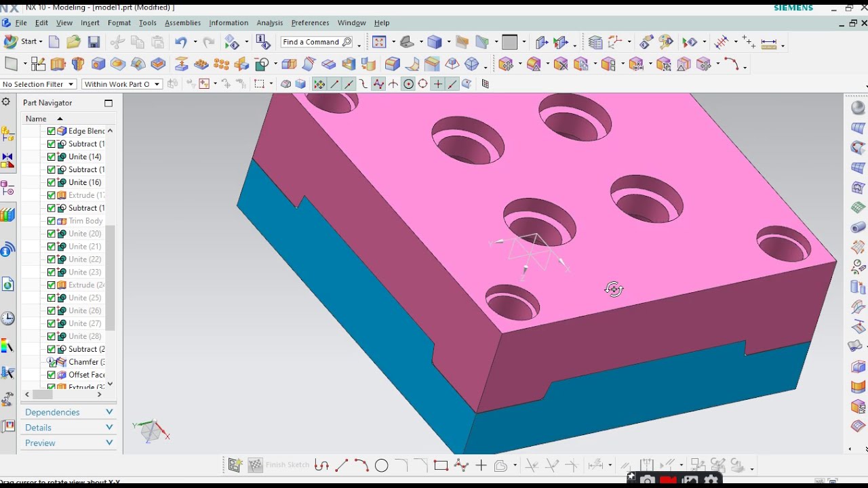Screen dimensions: 868x488
Task: Expand the Dependencies panel
Action: click(x=68, y=412)
